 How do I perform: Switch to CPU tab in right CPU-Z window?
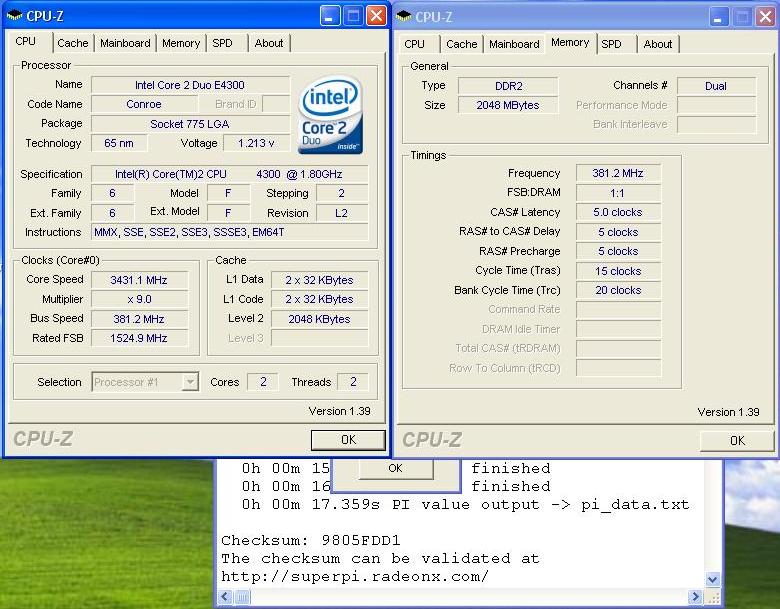click(x=414, y=44)
